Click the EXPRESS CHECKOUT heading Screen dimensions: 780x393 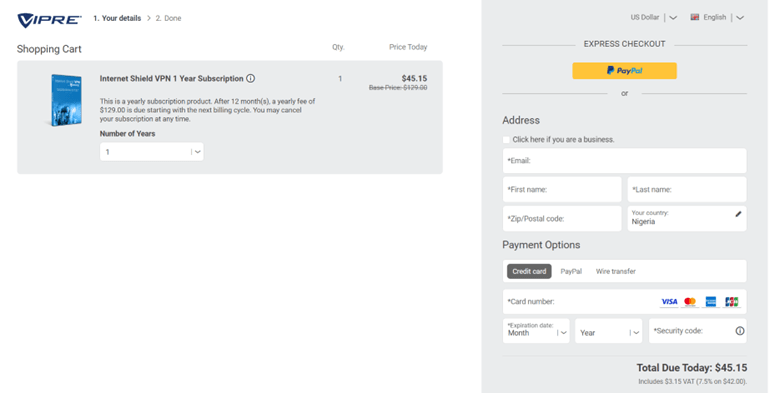pos(624,44)
